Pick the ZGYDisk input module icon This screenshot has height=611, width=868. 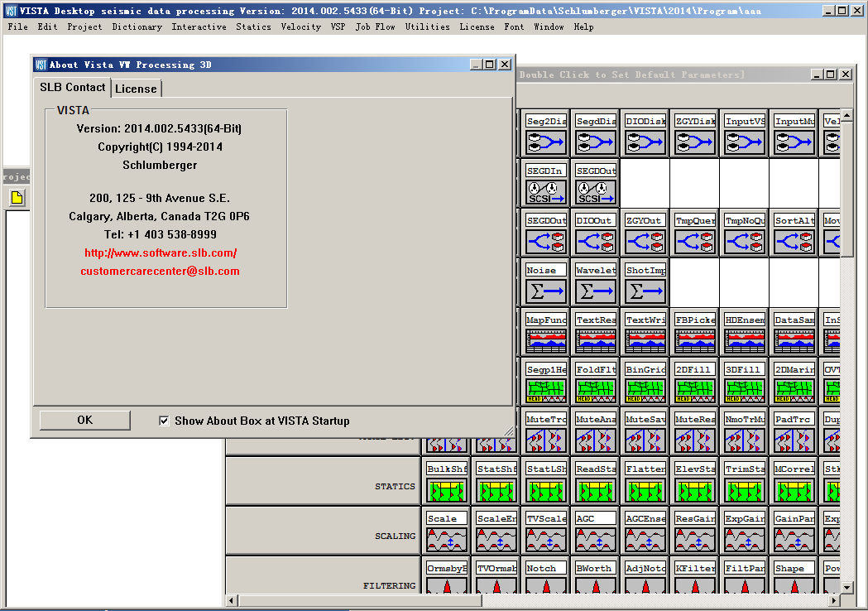click(x=695, y=142)
